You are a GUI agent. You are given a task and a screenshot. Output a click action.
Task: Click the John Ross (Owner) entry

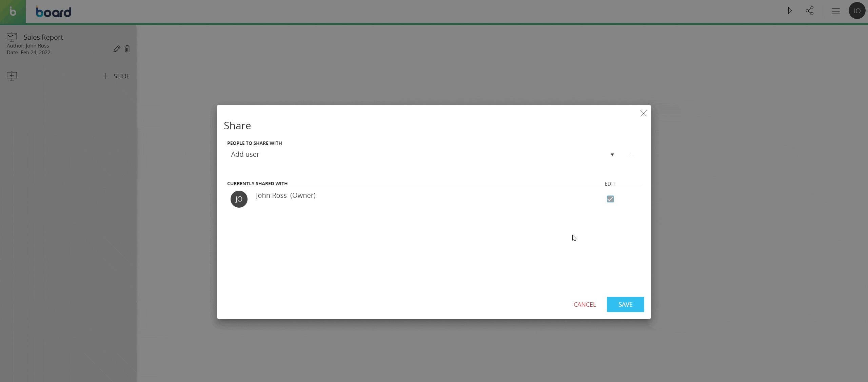pos(285,195)
